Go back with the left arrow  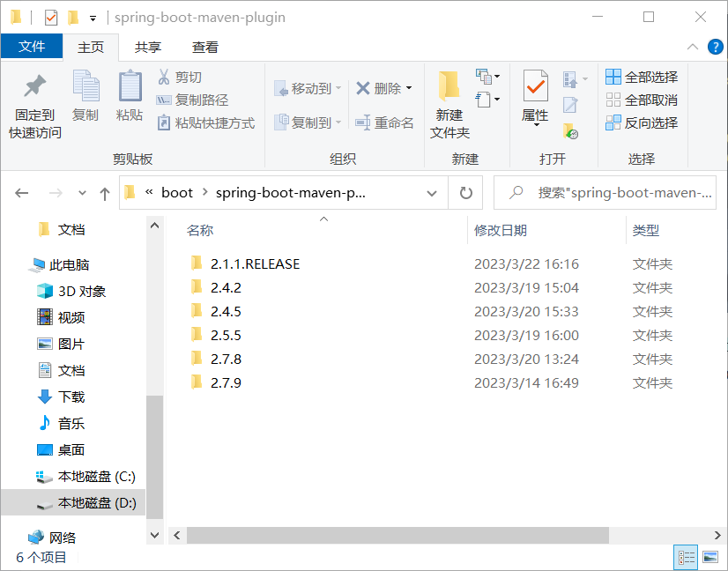coord(22,193)
